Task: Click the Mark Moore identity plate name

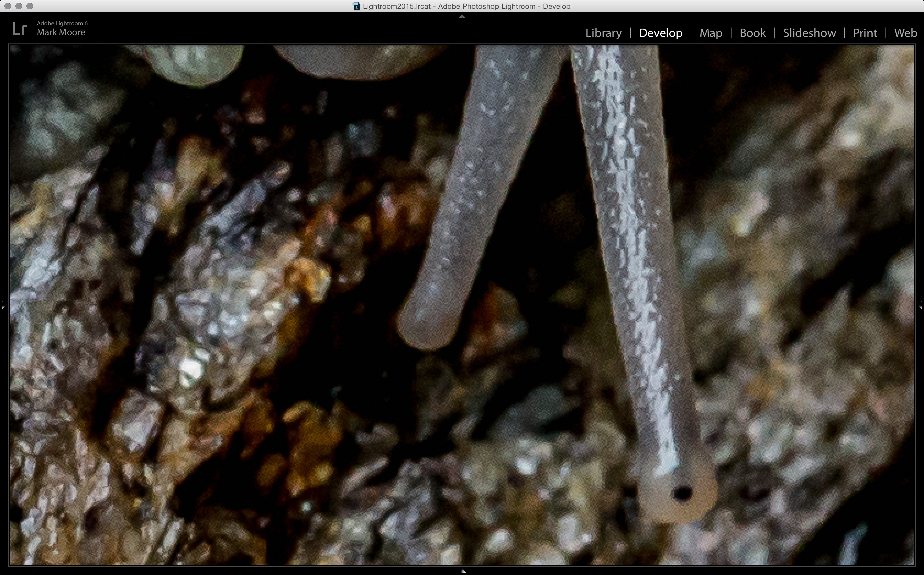Action: [x=61, y=33]
